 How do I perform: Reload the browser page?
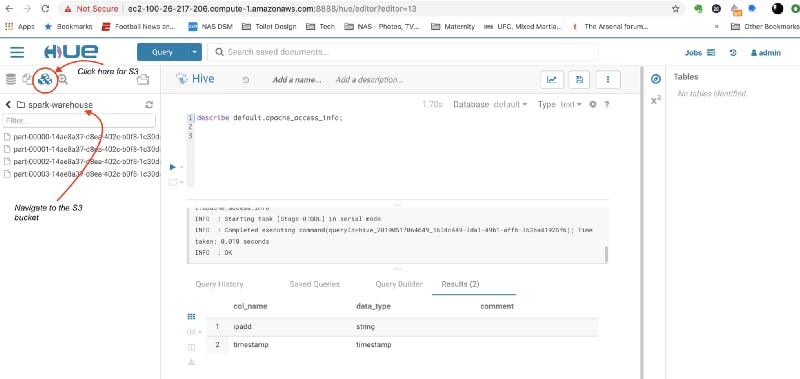click(x=45, y=9)
